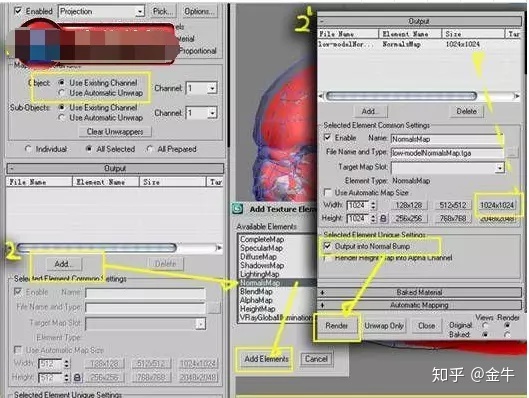
Task: Open the Projection modifier dropdown
Action: pyautogui.click(x=140, y=11)
